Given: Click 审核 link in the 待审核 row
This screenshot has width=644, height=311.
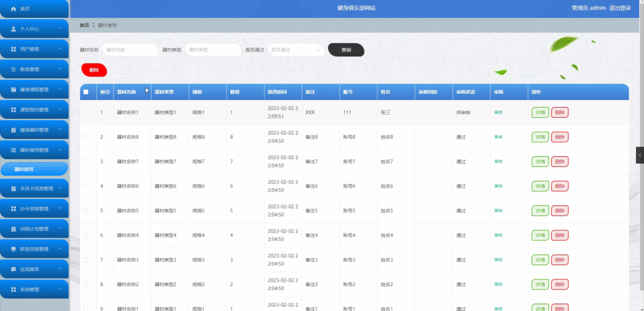Looking at the screenshot, I should point(498,112).
